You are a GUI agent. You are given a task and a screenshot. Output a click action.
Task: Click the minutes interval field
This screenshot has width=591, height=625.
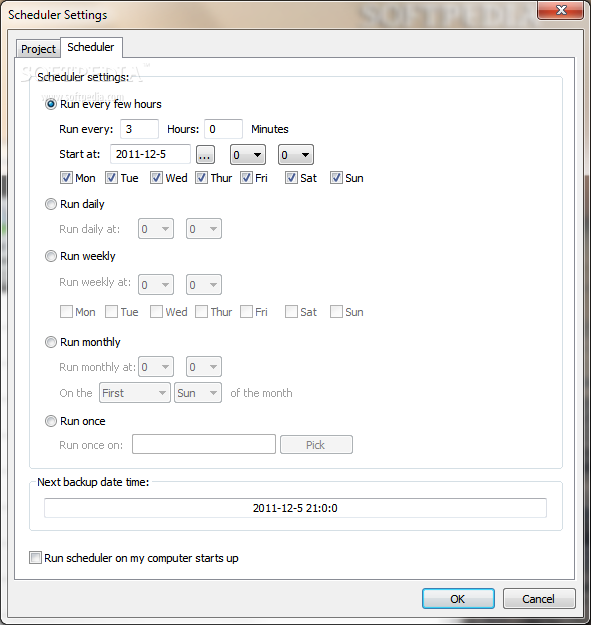(223, 129)
